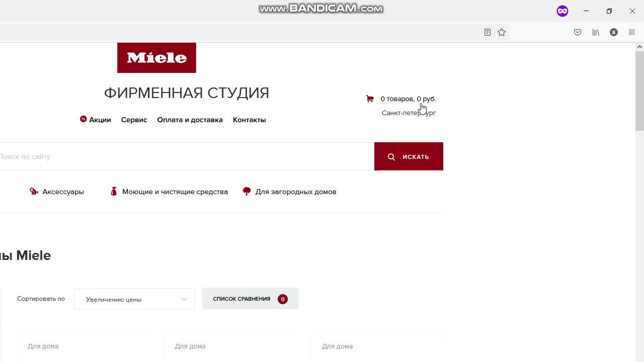This screenshot has width=644, height=362.
Task: Open the Pocket save icon
Action: click(578, 32)
